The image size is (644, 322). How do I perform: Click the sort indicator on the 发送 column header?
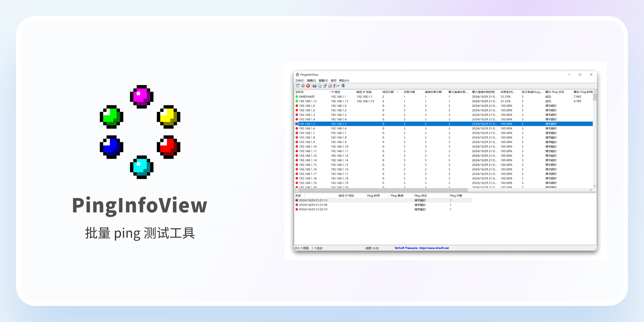point(305,196)
